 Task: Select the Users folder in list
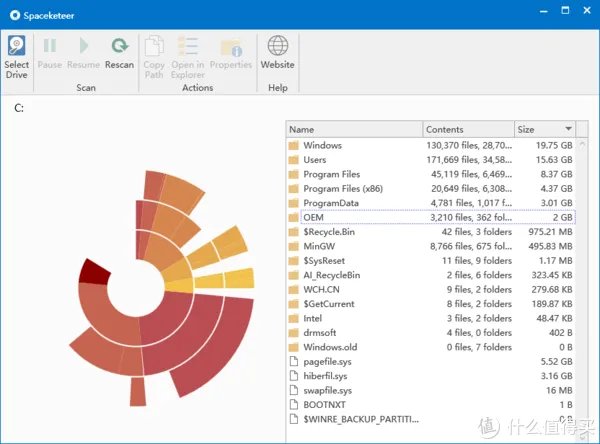(314, 160)
